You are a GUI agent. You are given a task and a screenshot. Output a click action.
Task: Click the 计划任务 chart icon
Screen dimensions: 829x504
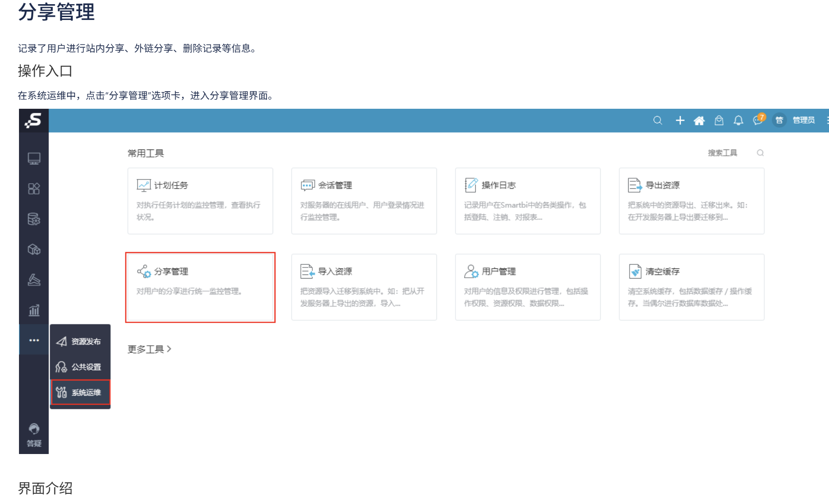pyautogui.click(x=143, y=185)
